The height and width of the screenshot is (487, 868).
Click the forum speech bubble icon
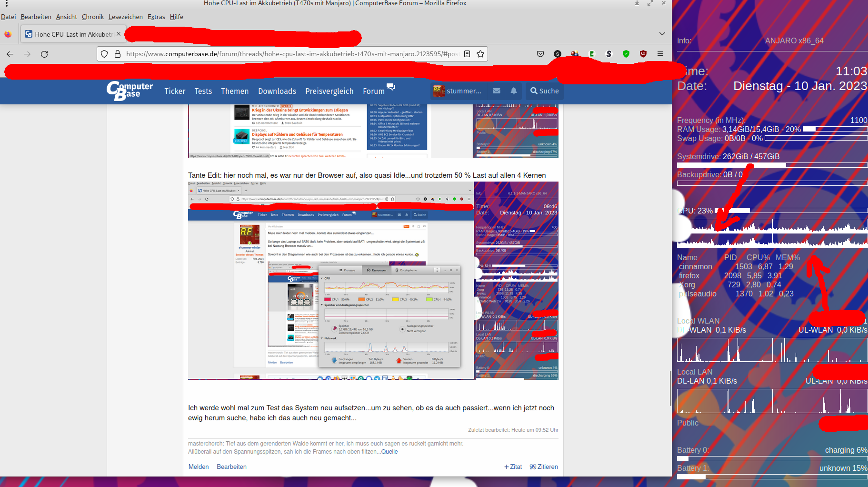[391, 87]
